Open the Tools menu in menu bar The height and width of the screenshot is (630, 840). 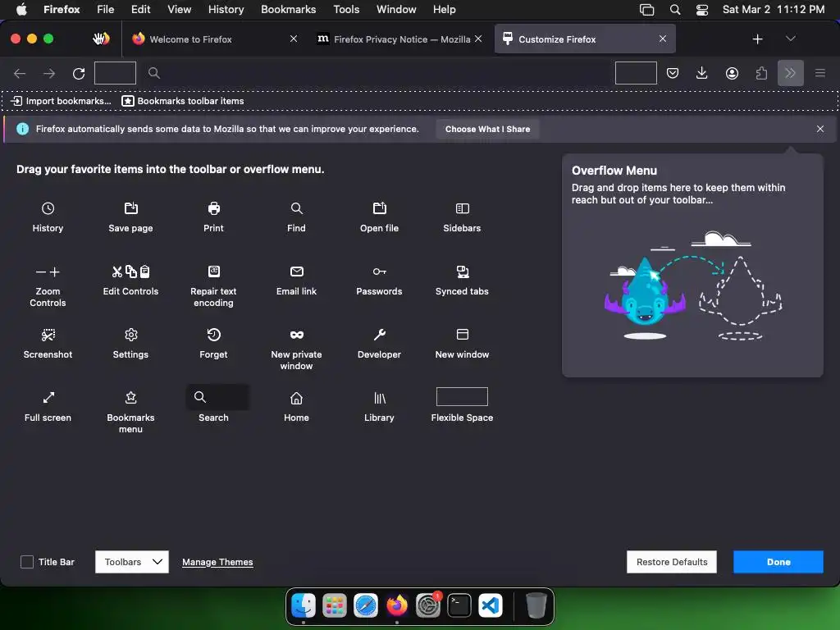(346, 9)
